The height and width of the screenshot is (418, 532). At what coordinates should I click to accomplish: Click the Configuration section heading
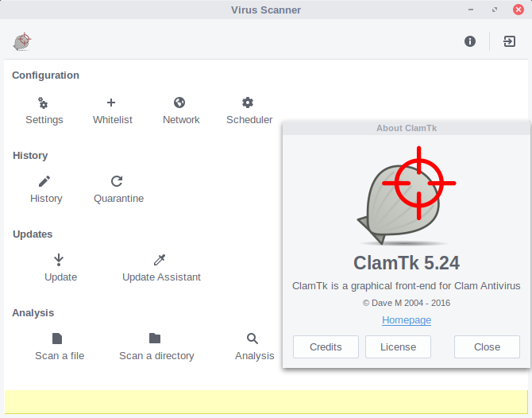pyautogui.click(x=45, y=75)
